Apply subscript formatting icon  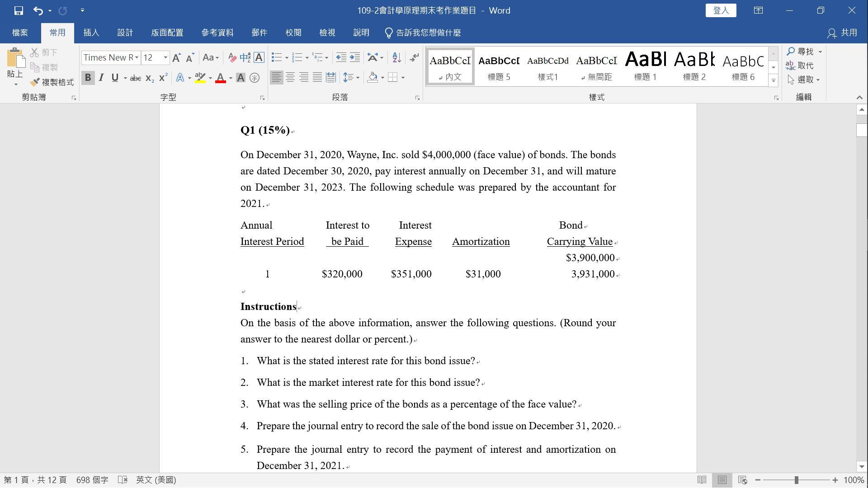150,78
